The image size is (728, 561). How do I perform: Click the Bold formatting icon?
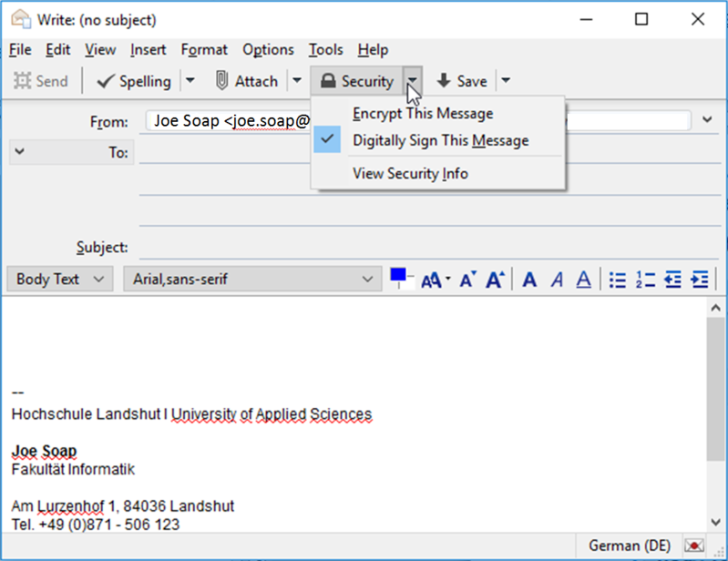point(529,280)
